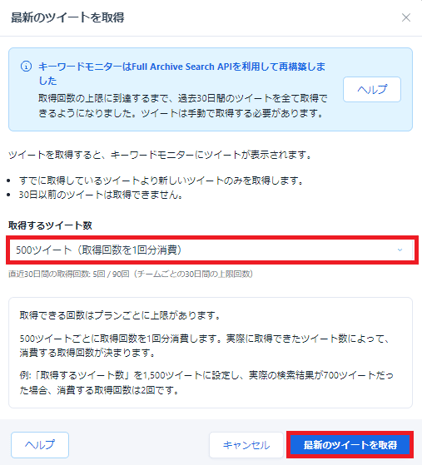
Task: Cancel with the キャンセル button
Action: 246,445
